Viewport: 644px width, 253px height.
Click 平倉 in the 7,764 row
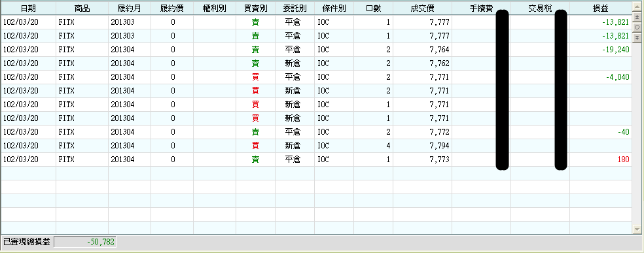click(293, 50)
